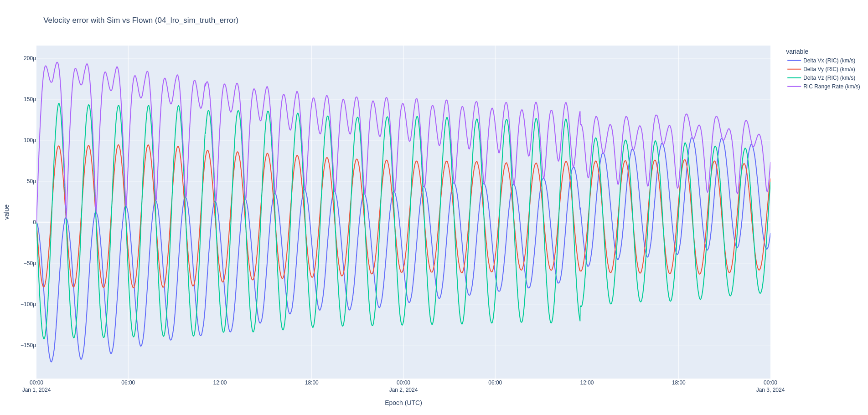Click the green Delta Vz legend line swatch
This screenshot has width=868, height=415.
794,78
